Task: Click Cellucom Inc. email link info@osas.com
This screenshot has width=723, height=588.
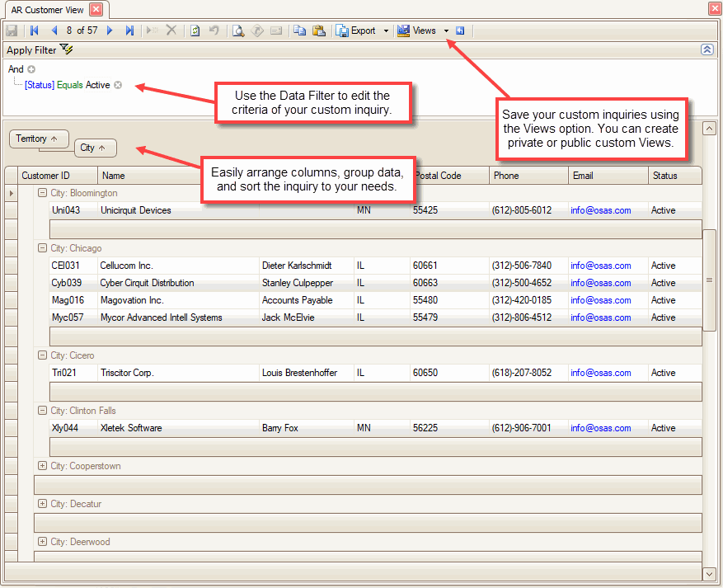Action: [600, 266]
